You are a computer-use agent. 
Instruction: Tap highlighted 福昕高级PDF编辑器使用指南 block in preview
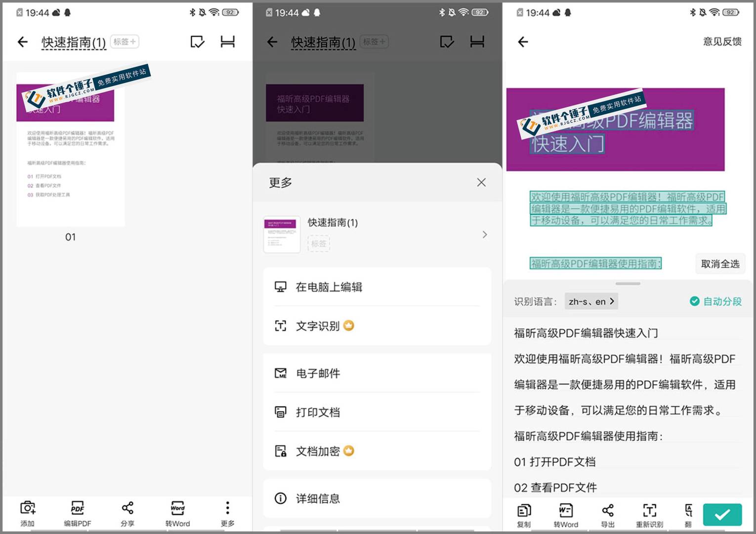pos(595,264)
